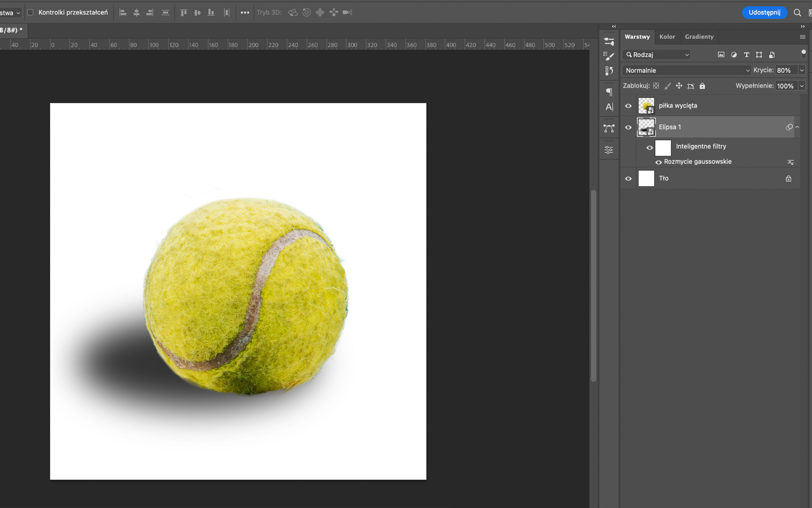Align left edges icon in options bar

(x=123, y=13)
